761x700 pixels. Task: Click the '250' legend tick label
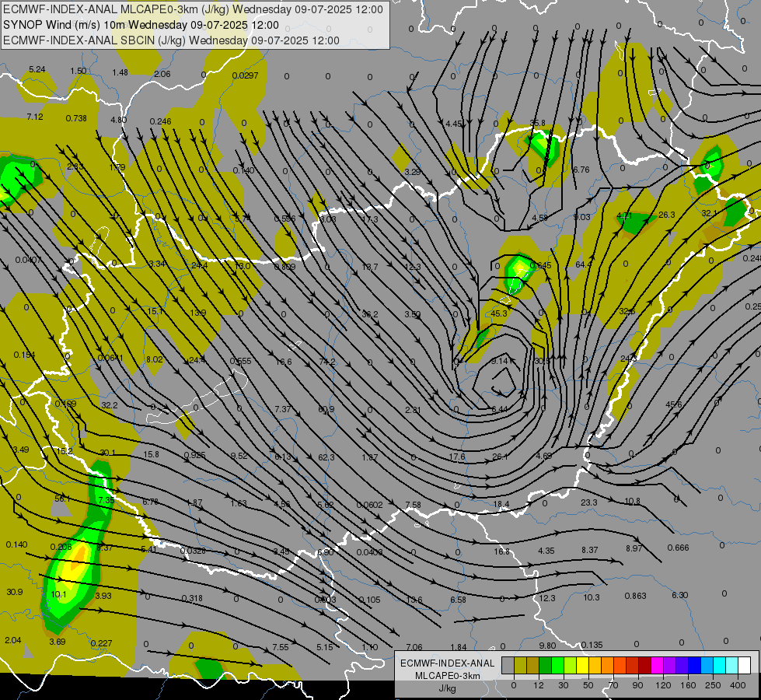(713, 685)
